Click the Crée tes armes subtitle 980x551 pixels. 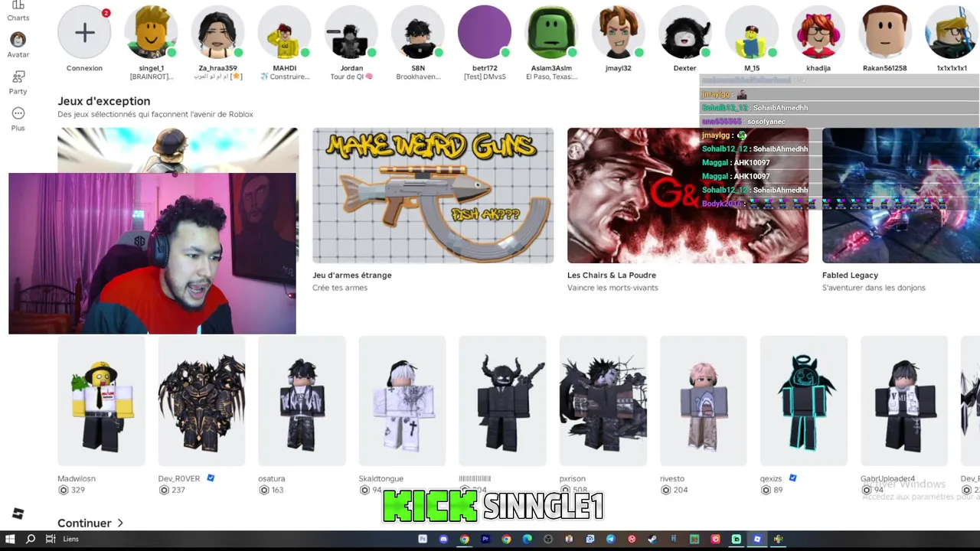pos(340,288)
